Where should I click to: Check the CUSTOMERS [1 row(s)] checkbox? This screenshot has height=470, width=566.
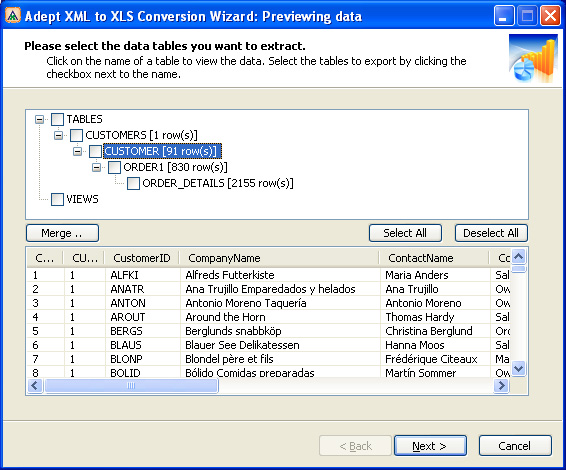point(76,135)
